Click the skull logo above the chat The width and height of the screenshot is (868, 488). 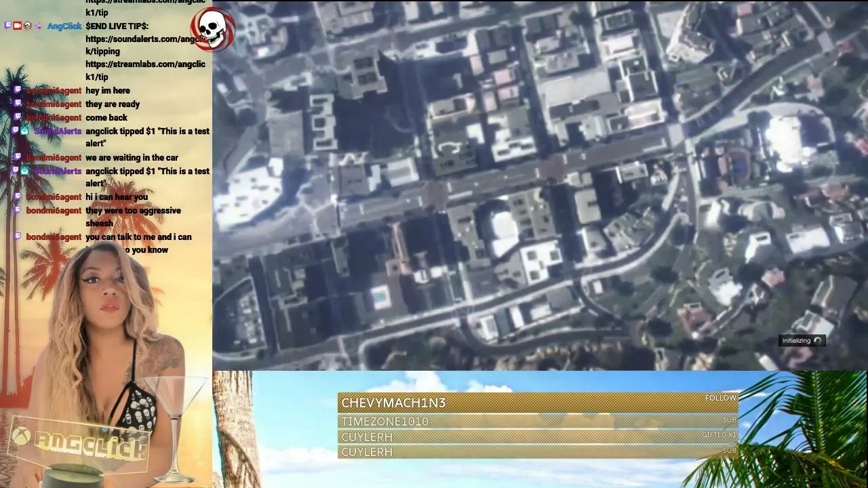point(213,29)
